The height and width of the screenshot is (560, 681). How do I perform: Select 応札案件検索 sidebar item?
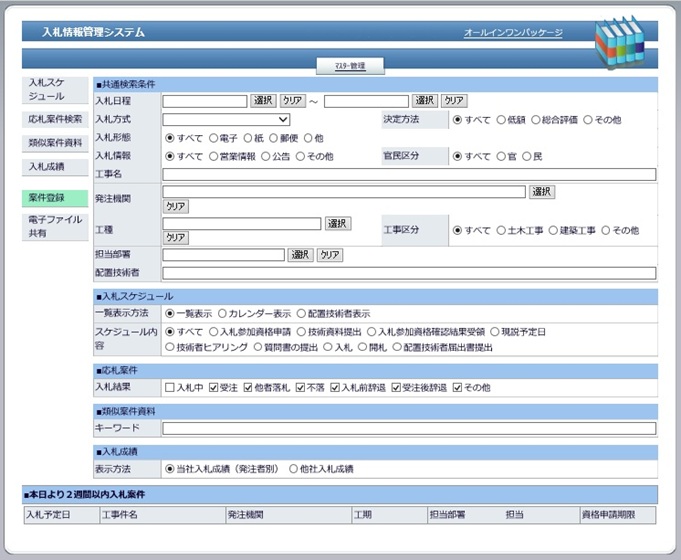[56, 118]
